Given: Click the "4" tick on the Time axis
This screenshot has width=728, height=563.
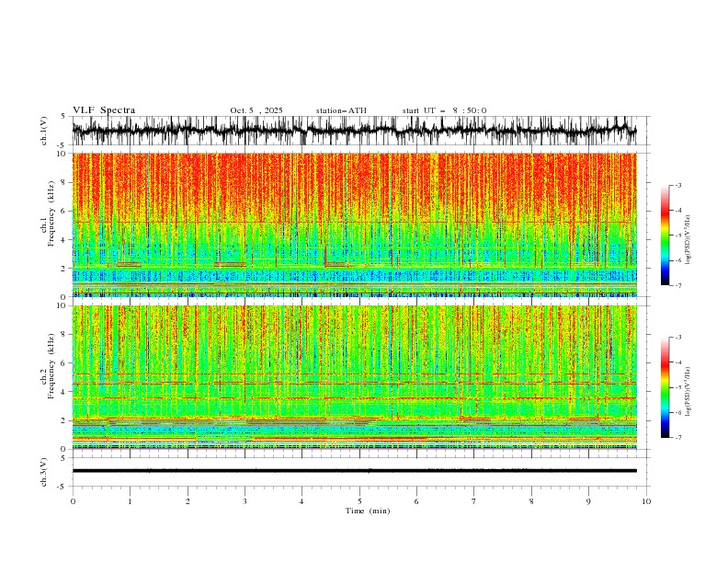Looking at the screenshot, I should pyautogui.click(x=301, y=501).
